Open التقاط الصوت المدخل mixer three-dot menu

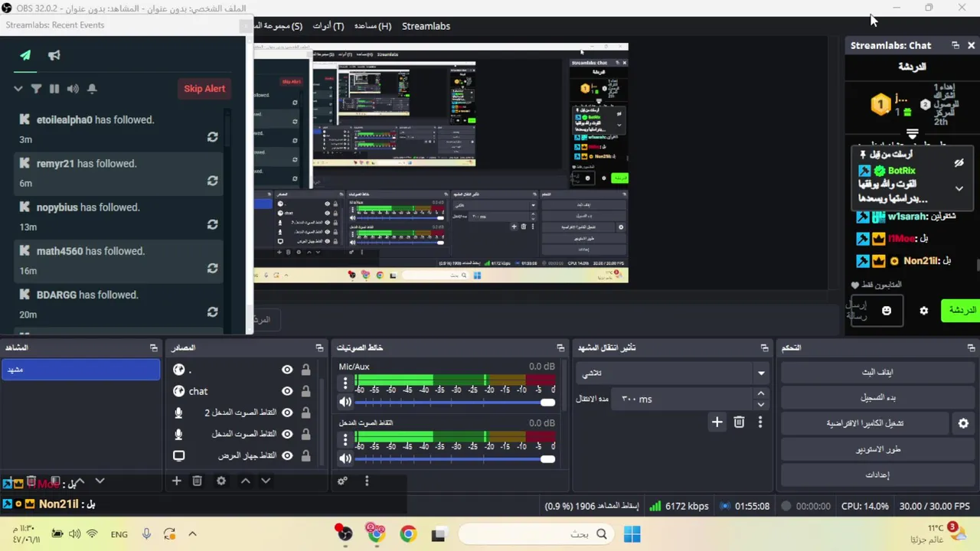pyautogui.click(x=345, y=439)
